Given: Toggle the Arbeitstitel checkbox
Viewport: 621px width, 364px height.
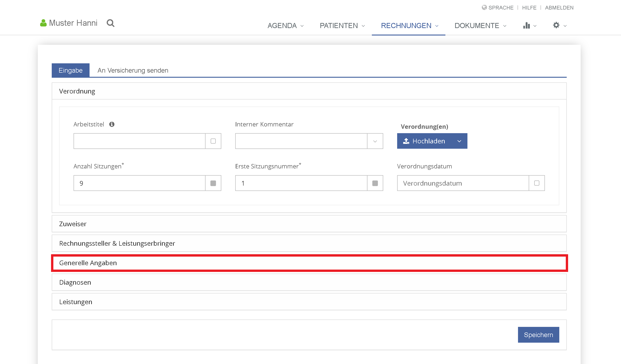Looking at the screenshot, I should (213, 141).
